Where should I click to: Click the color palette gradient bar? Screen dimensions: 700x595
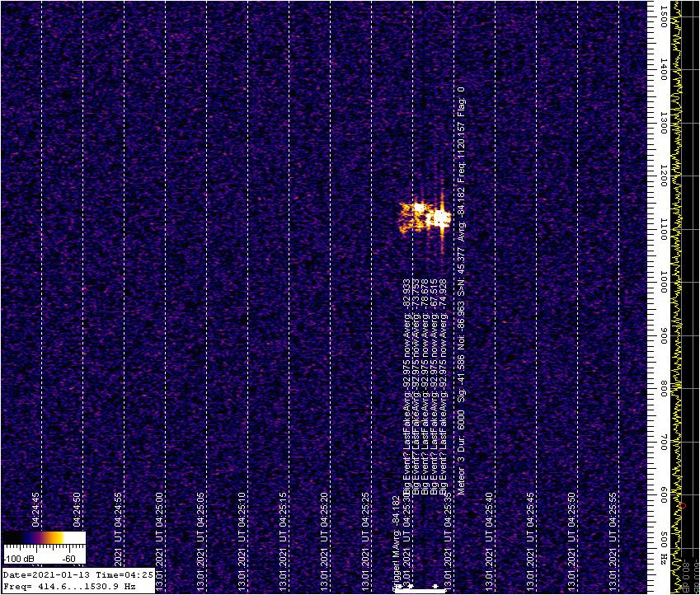point(45,537)
